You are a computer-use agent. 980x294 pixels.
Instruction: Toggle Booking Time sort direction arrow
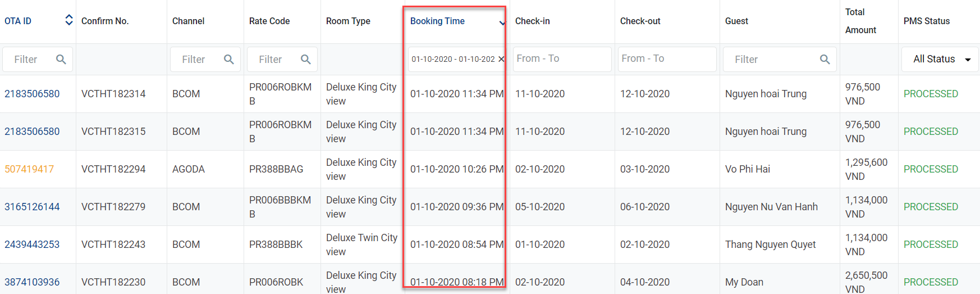coord(502,22)
